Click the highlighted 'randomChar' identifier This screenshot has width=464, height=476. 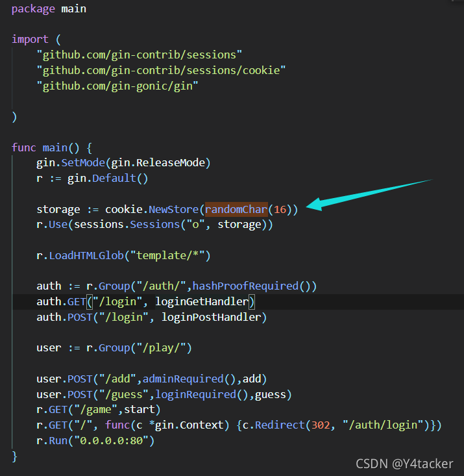click(x=236, y=210)
